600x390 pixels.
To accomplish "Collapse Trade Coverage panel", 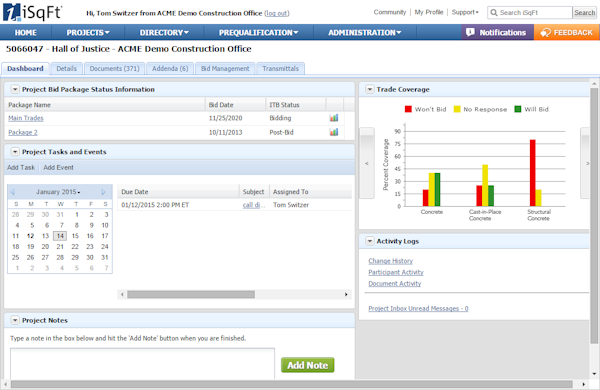I will pyautogui.click(x=370, y=89).
